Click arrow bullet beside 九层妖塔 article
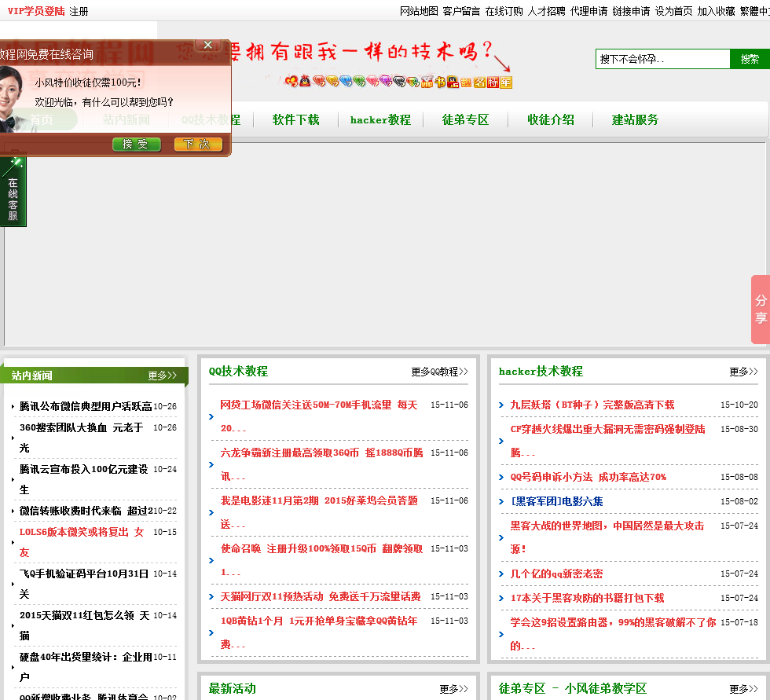This screenshot has height=700, width=770. (501, 405)
